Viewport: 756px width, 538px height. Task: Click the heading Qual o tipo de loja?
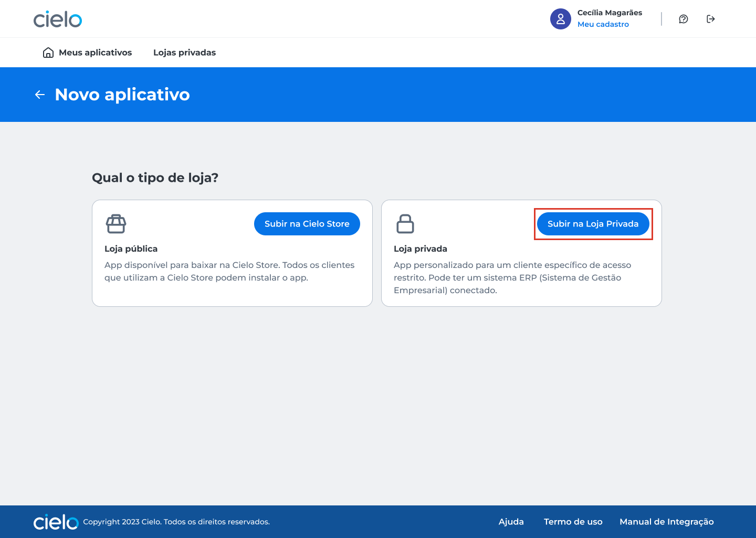pos(155,178)
